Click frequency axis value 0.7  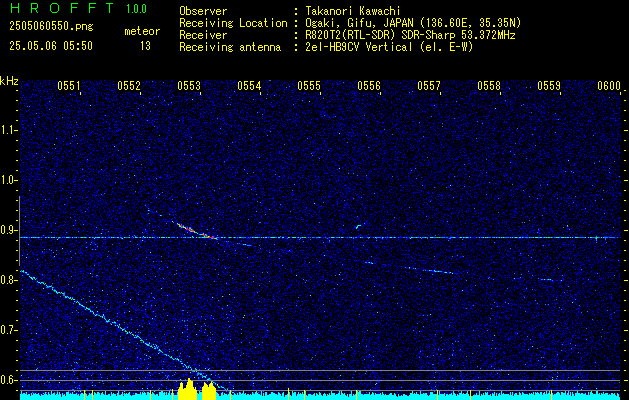click(x=8, y=330)
